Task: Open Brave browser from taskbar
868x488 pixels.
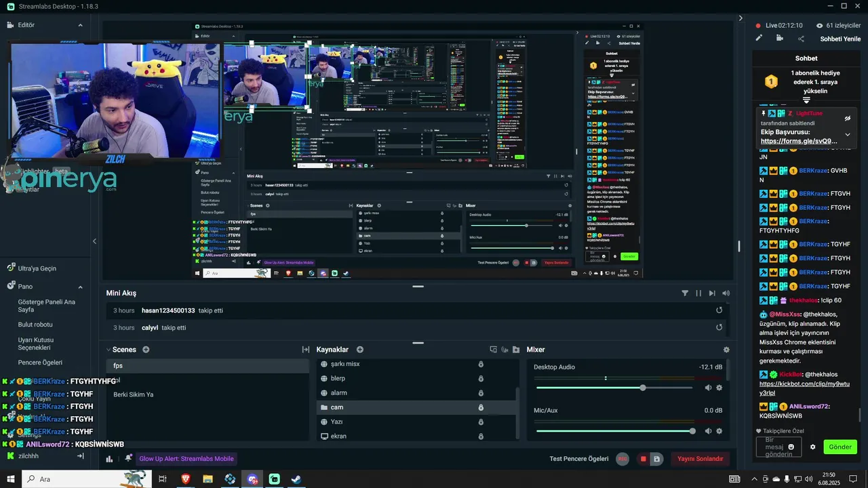Action: 185,479
